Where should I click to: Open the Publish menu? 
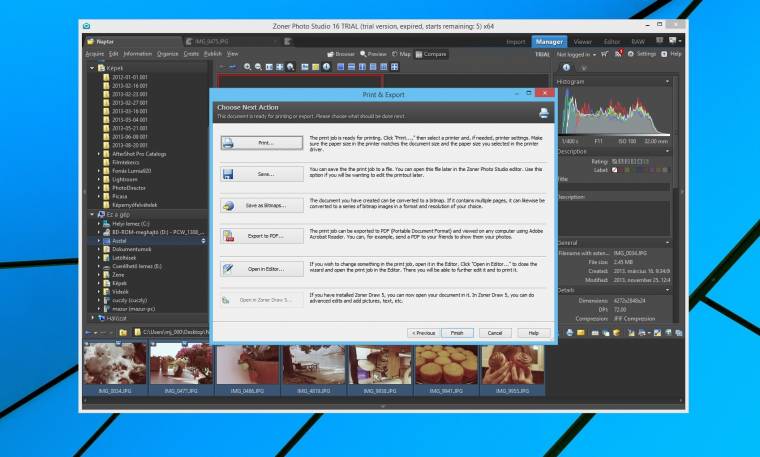[x=213, y=54]
